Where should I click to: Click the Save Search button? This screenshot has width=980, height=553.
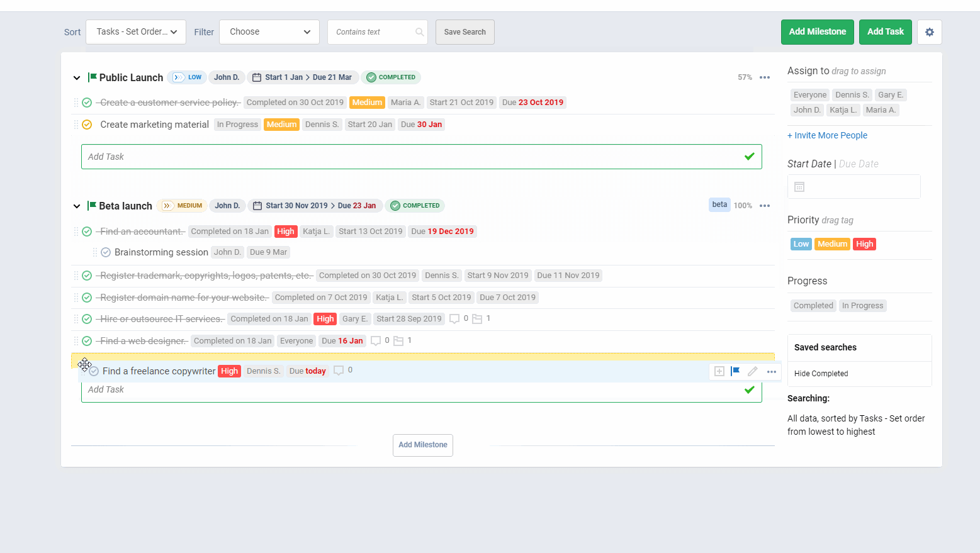tap(465, 32)
